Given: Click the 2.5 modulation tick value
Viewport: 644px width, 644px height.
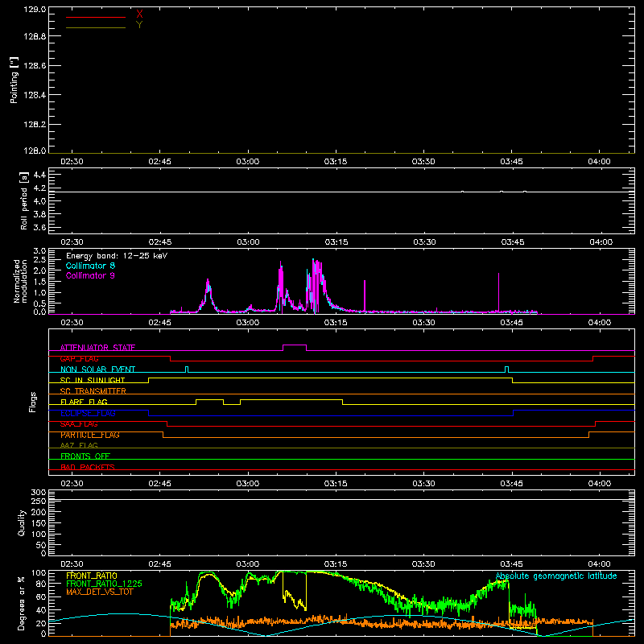Looking at the screenshot, I should (39, 260).
